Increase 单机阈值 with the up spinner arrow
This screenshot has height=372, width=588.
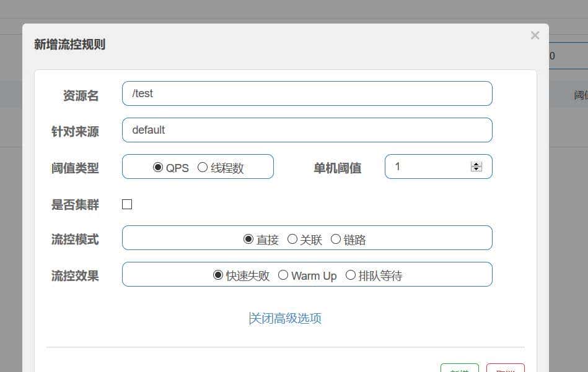pos(476,162)
